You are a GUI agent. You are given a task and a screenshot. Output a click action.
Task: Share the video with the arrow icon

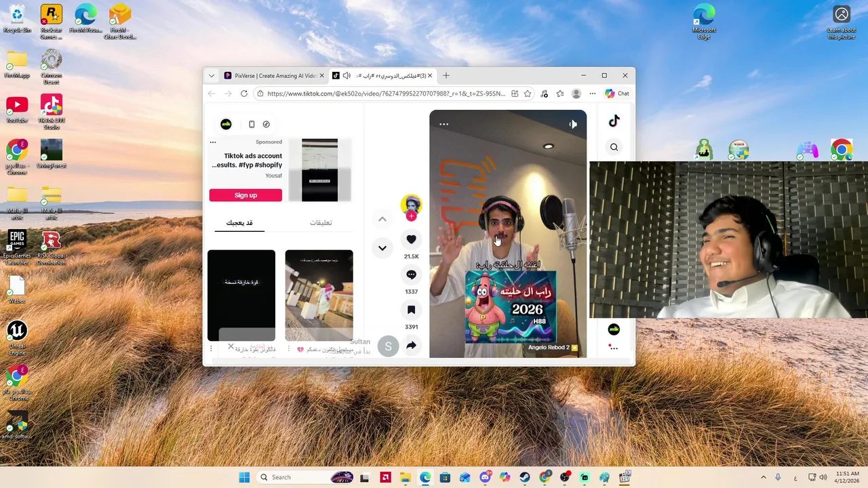coord(411,346)
